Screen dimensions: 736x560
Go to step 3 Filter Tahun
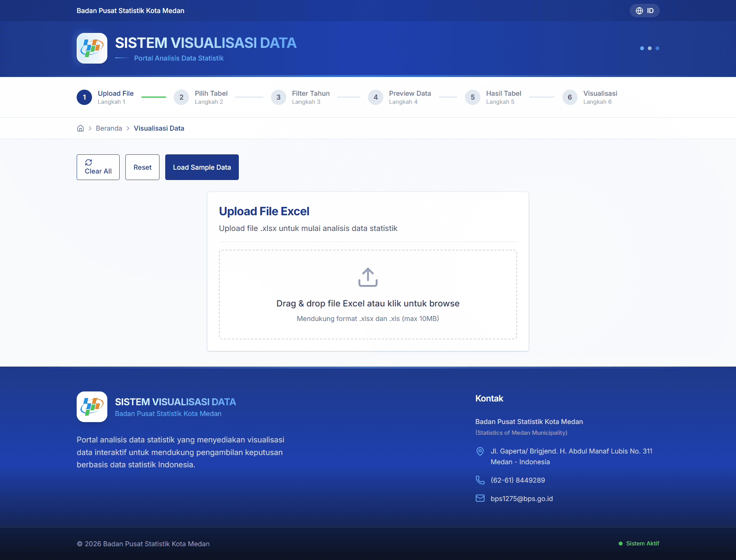[x=300, y=97]
